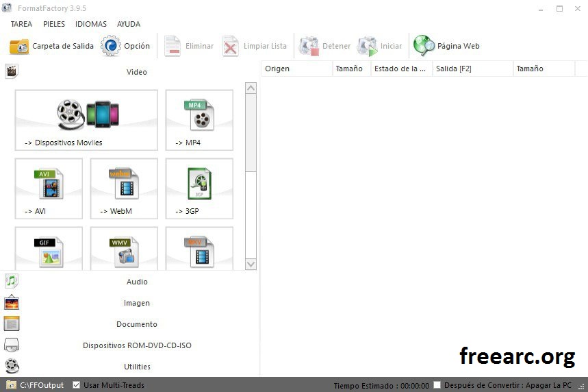Click the Video clapperboard category icon
588x392 pixels.
[12, 71]
